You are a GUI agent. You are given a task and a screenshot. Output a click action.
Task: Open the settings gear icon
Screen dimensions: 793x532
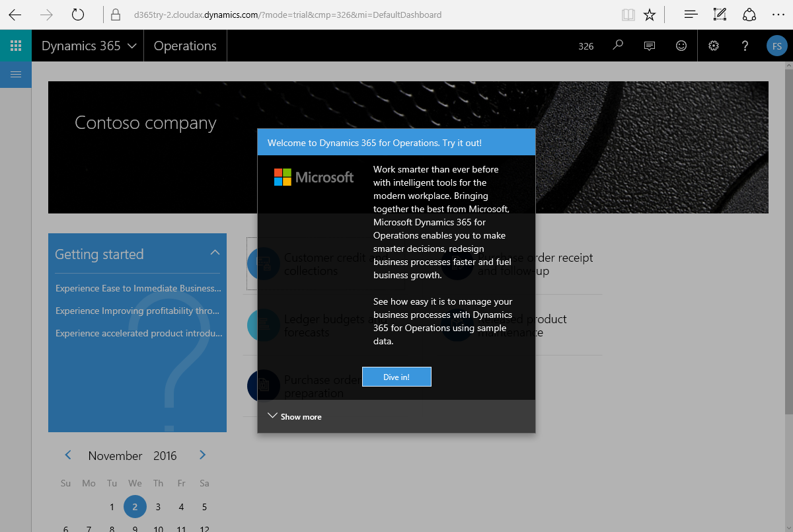click(714, 46)
